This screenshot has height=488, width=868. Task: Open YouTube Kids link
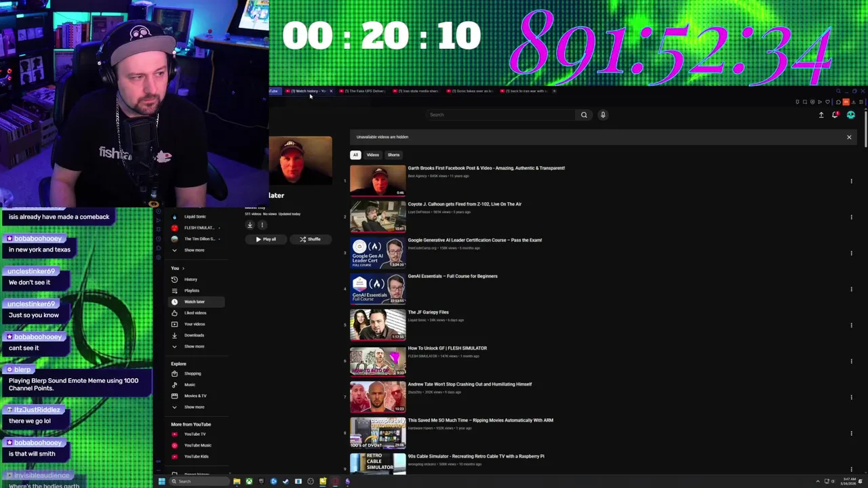(195, 457)
